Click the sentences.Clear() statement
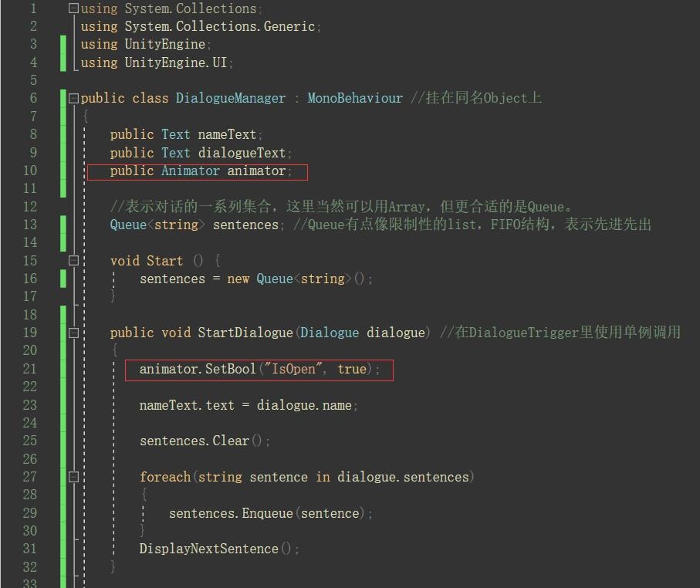The image size is (700, 588). (205, 441)
